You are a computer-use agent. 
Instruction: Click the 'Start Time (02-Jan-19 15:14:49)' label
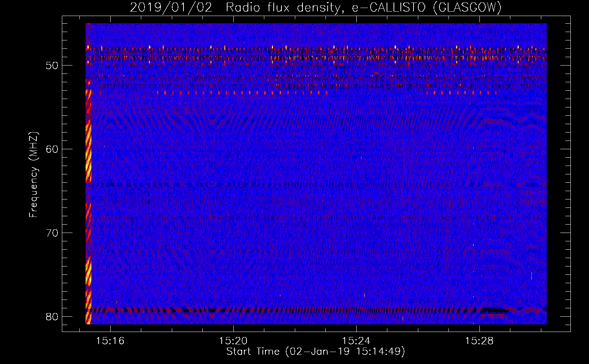pyautogui.click(x=316, y=352)
